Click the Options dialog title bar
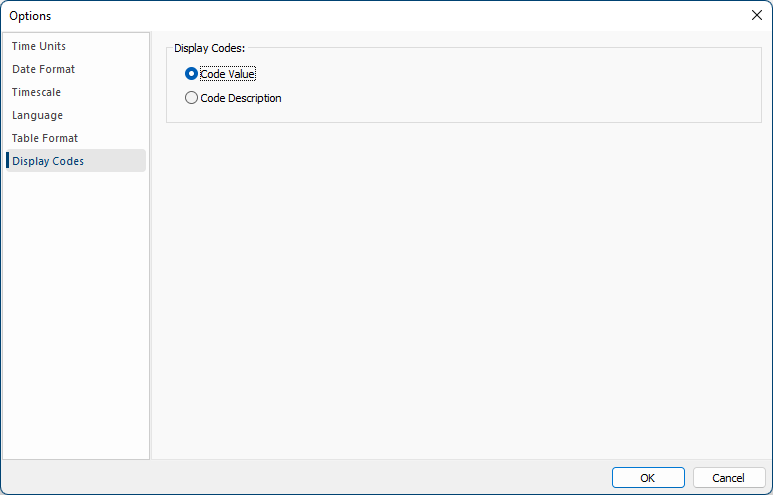Image resolution: width=773 pixels, height=495 pixels. click(x=380, y=15)
